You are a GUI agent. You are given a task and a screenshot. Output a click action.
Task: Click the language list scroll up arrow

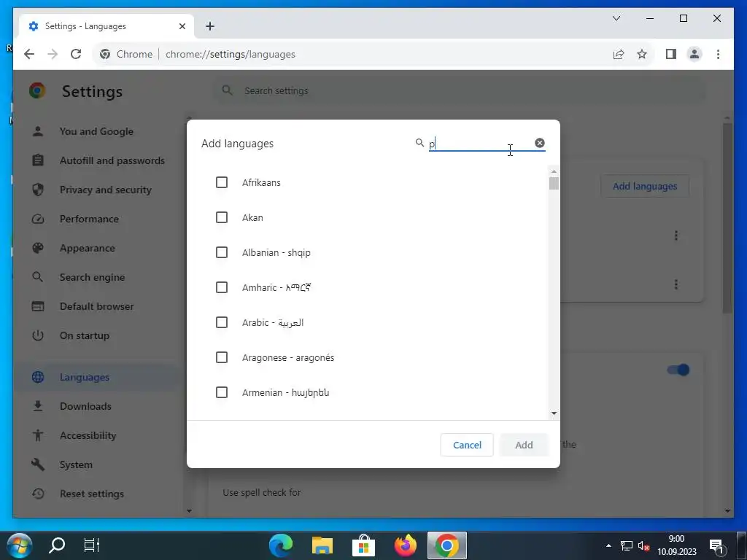(x=554, y=171)
